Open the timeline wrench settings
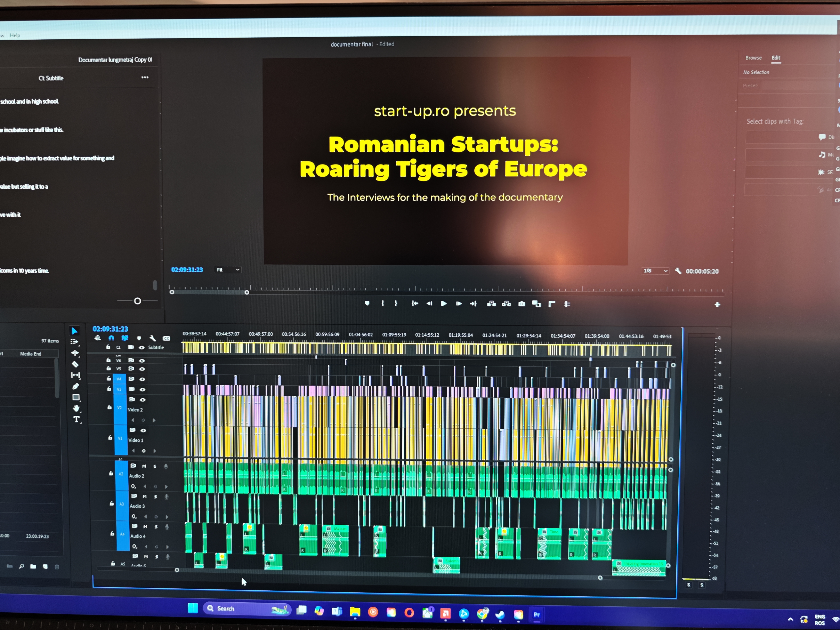Viewport: 840px width, 630px height. [x=153, y=338]
